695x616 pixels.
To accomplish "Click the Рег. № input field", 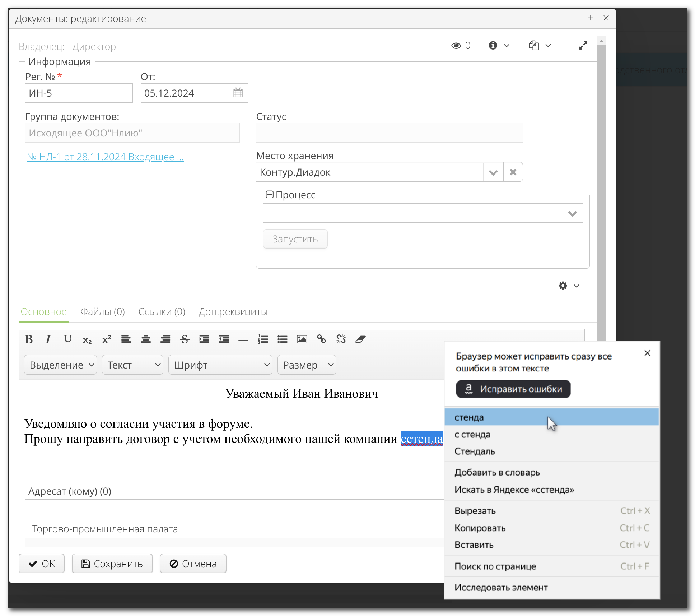I will 79,93.
